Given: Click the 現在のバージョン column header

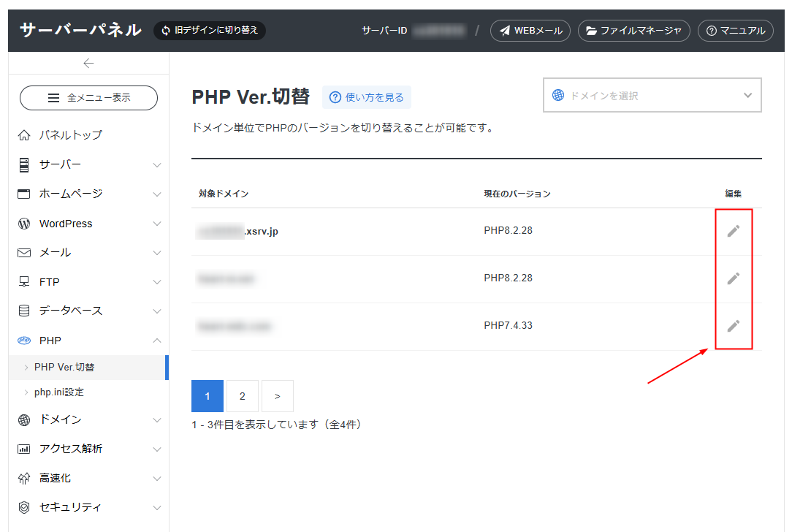Looking at the screenshot, I should [x=517, y=194].
